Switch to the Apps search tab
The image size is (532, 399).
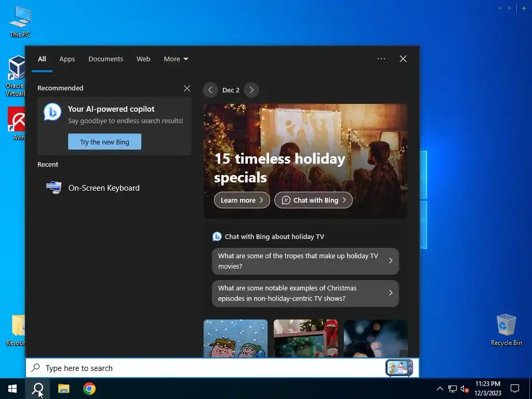67,59
